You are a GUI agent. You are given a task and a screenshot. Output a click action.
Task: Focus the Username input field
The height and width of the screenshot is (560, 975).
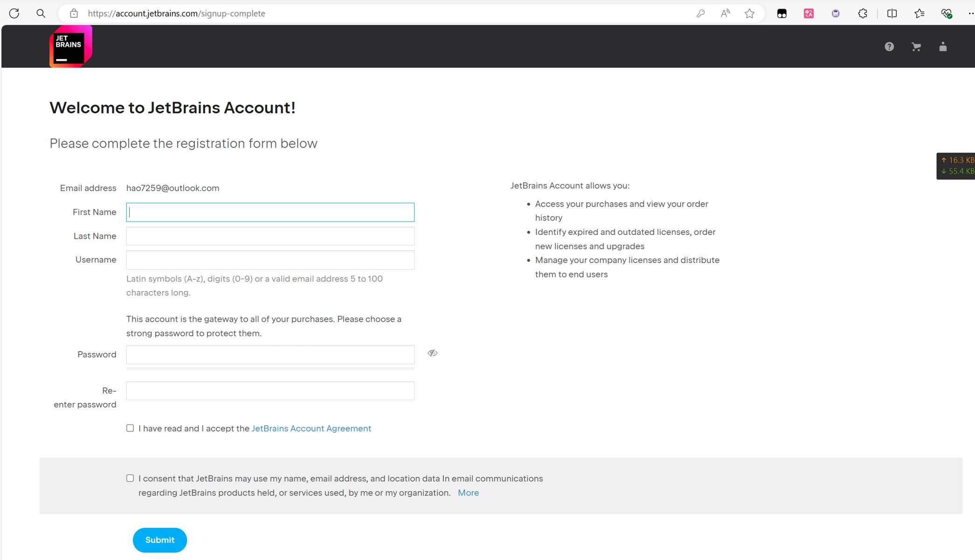click(x=270, y=260)
